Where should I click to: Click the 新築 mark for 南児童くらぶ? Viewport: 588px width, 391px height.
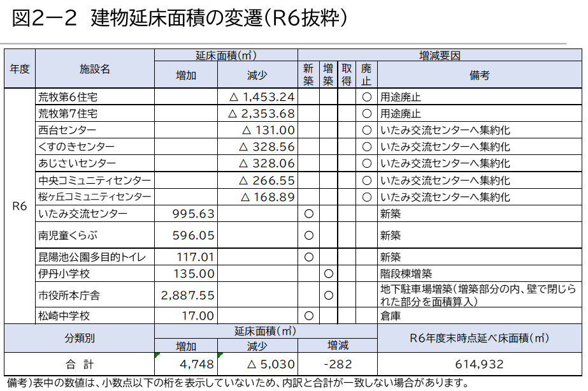[308, 235]
